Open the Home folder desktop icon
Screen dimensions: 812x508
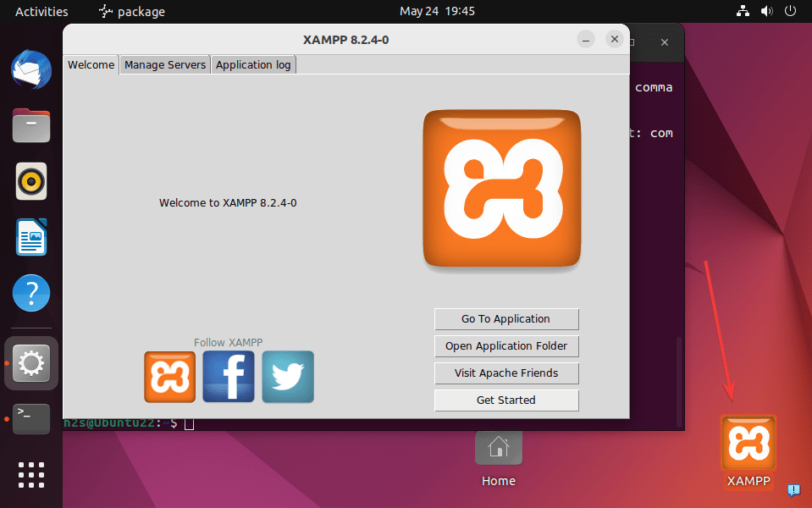pos(498,448)
